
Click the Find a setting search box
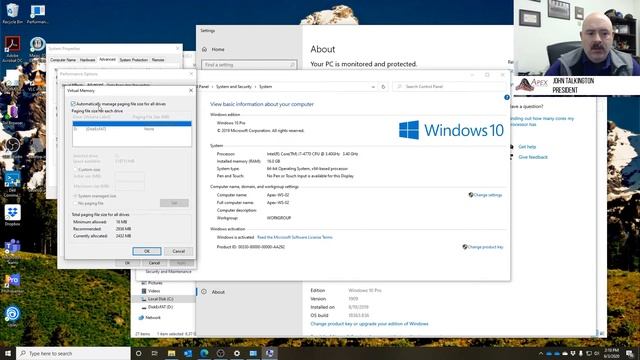[x=249, y=65]
